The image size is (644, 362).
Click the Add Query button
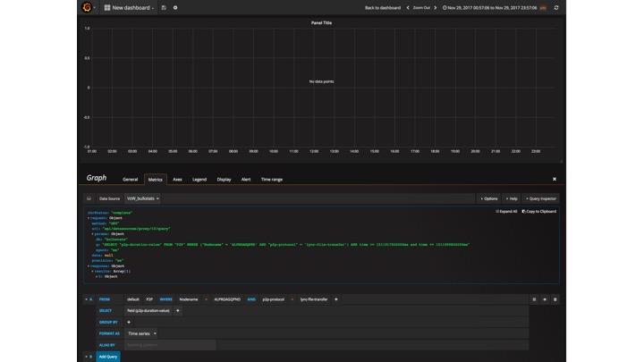click(x=108, y=357)
